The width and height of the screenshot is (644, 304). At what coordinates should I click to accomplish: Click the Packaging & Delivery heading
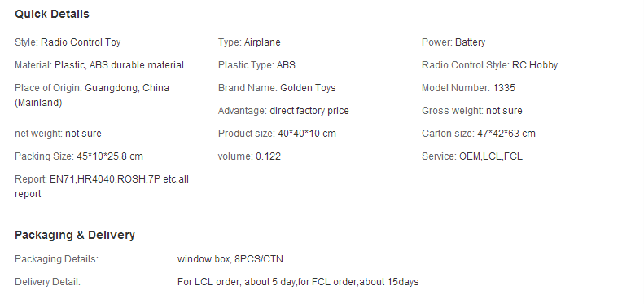[x=75, y=235]
